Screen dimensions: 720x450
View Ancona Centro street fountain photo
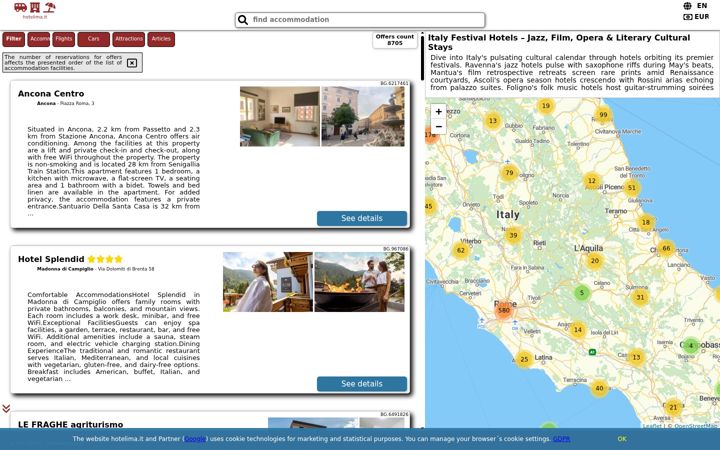coord(363,117)
